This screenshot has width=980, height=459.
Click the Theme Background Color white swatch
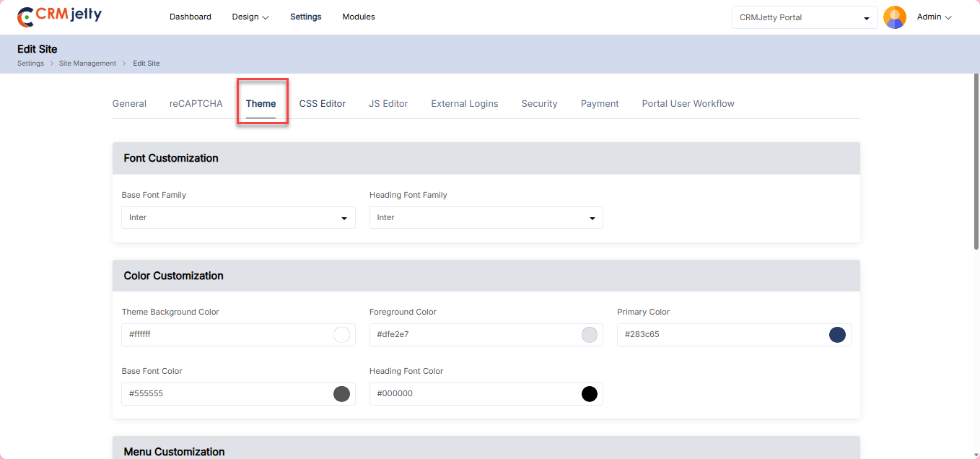[341, 335]
